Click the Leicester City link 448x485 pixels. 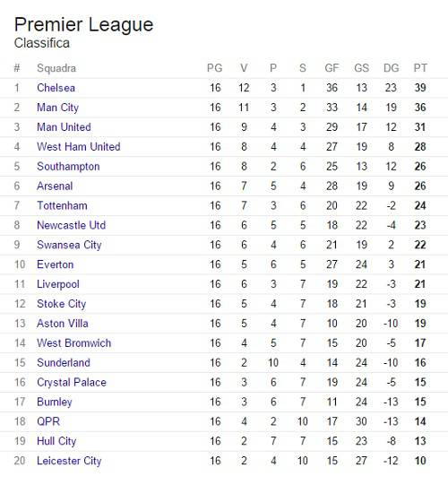coord(69,461)
